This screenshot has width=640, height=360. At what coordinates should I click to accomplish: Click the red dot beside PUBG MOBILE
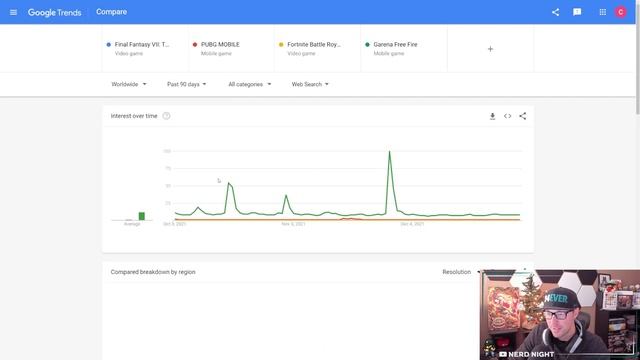195,44
